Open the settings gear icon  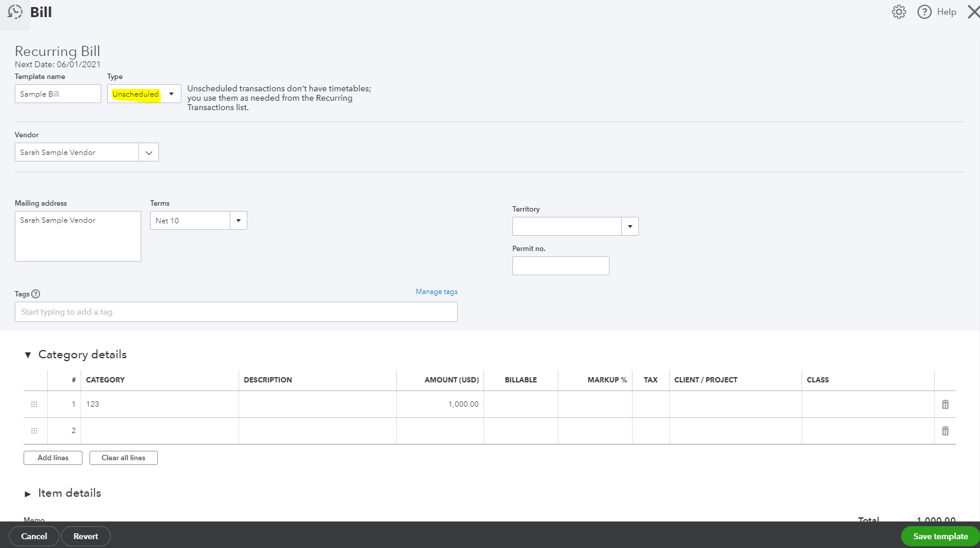point(898,12)
